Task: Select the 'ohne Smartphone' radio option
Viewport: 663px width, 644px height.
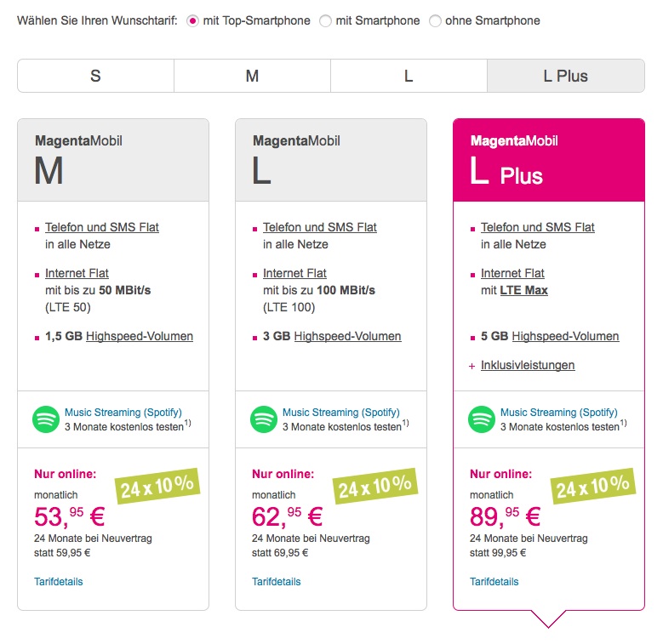Action: (435, 20)
